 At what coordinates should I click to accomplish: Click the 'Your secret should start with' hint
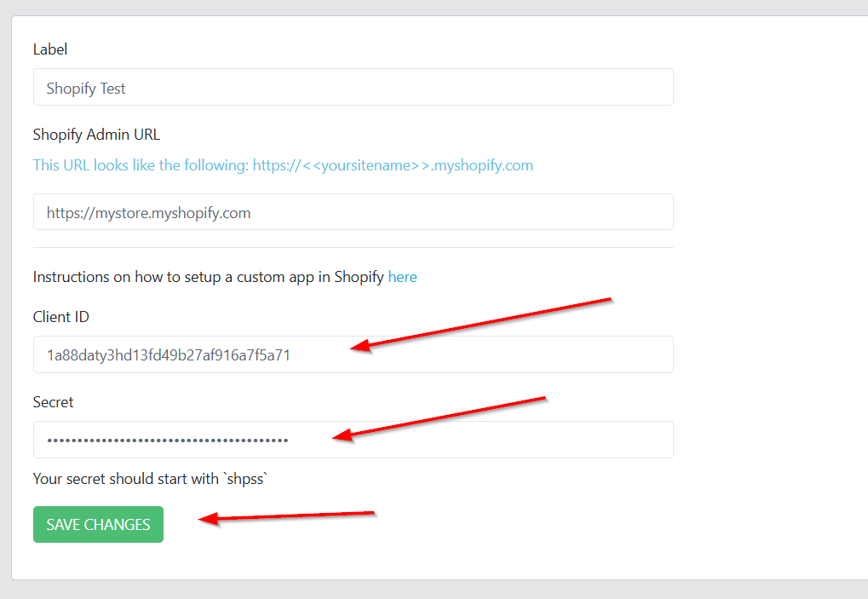126,479
